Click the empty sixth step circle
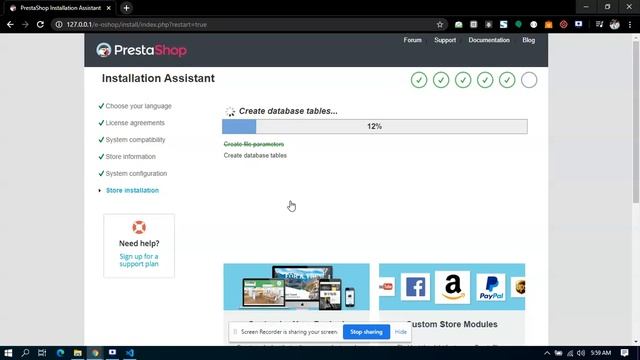Screen dimensions: 640x360 point(529,80)
